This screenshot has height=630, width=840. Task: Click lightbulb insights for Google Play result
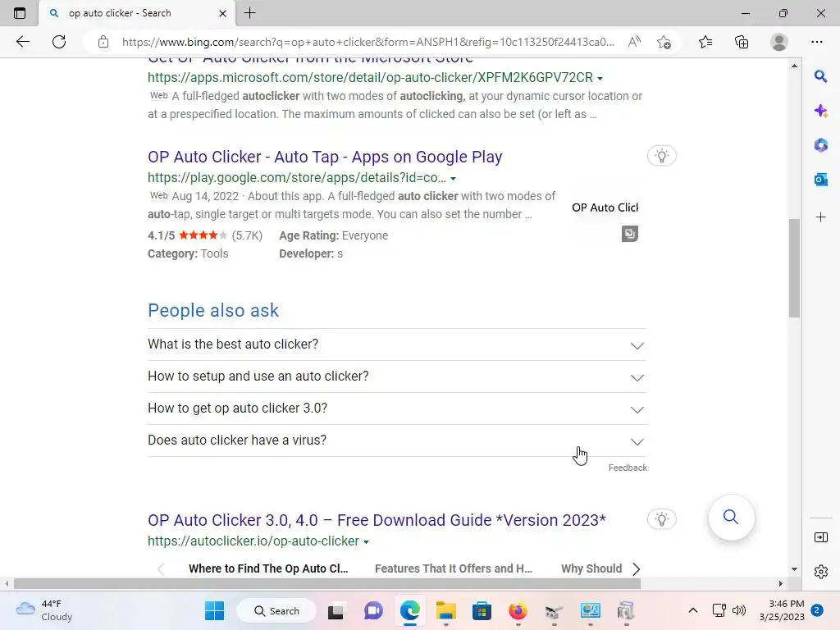click(x=662, y=156)
